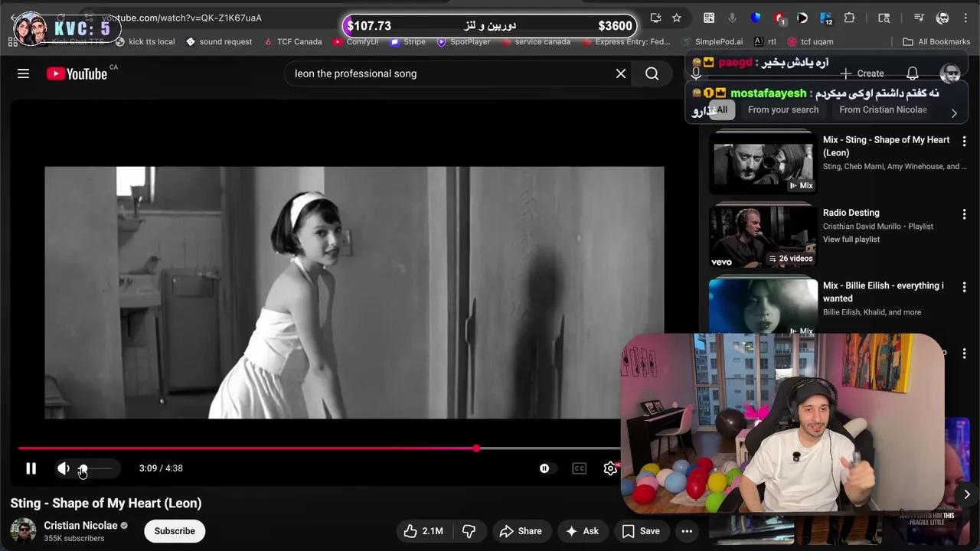Adjust the volume slider handle

[83, 468]
